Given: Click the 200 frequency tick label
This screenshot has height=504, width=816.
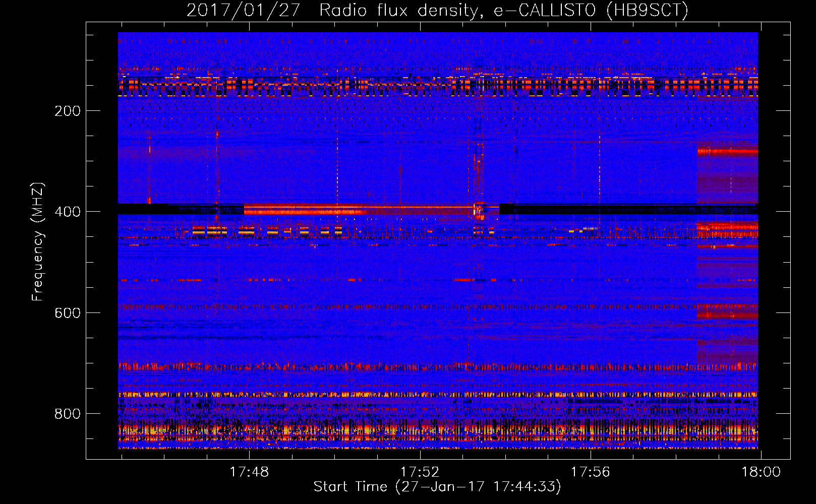Looking at the screenshot, I should point(68,111).
